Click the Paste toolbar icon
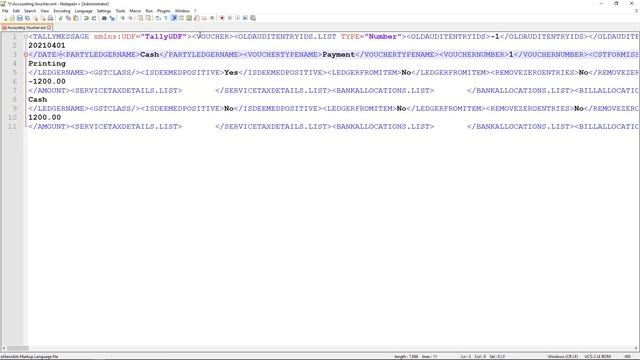Screen dimensions: 640x360 76,18
